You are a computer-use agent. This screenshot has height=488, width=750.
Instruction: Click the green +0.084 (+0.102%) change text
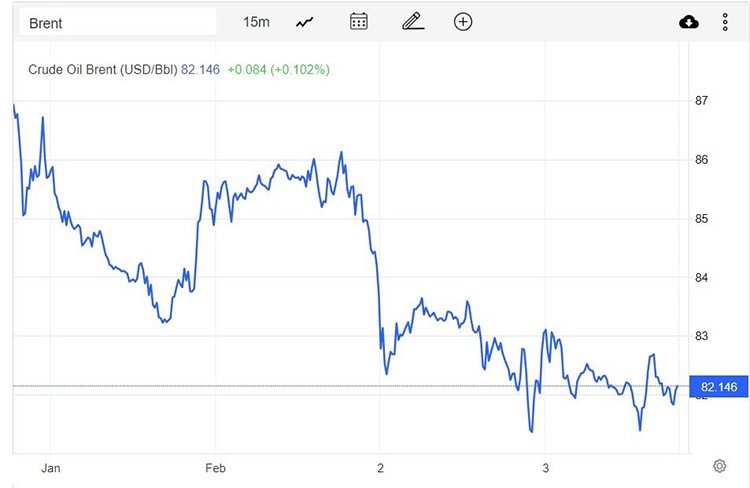click(278, 70)
